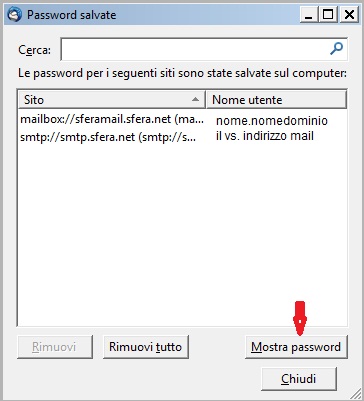364x401 pixels.
Task: Maximize the Password salvate window
Action: coord(328,15)
